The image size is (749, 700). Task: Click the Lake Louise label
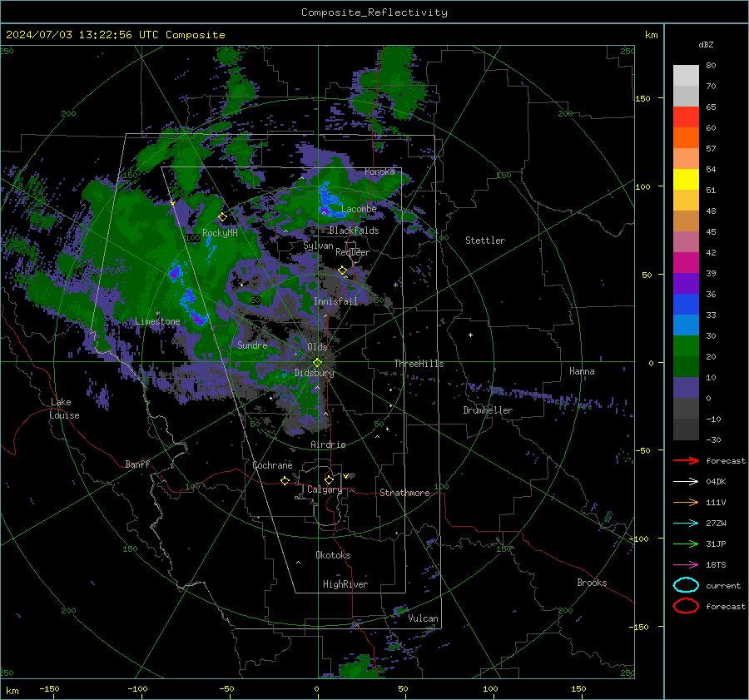point(64,409)
